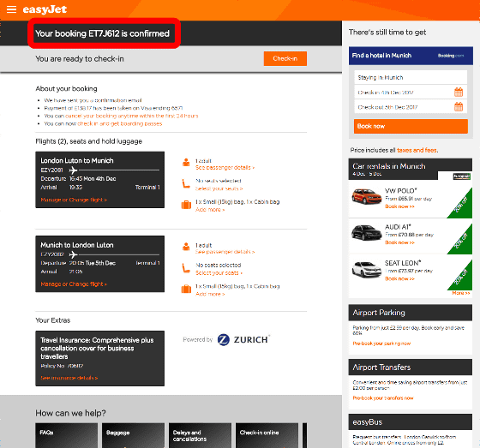Click the Car rentals in Munich heading
Screen dimensions: 480x448
pos(389,166)
